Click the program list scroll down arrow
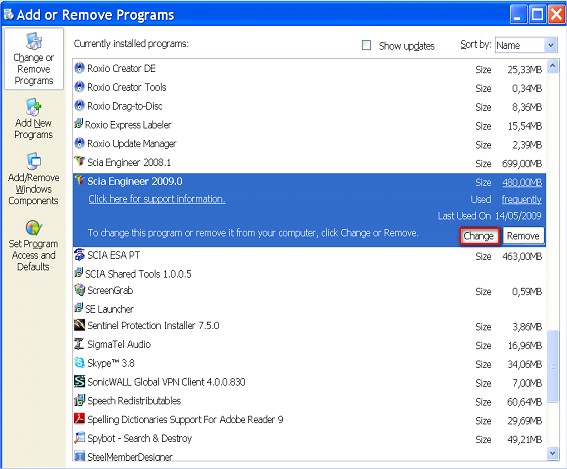Viewport: 567px width, 469px height. (x=552, y=453)
